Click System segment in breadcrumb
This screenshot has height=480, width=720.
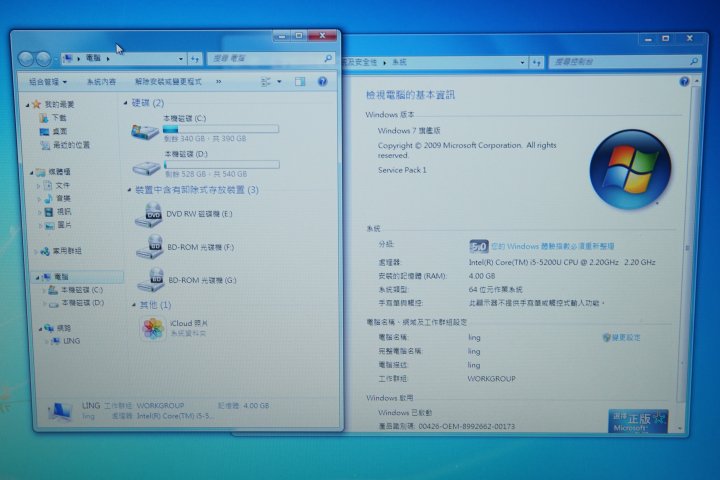[x=399, y=62]
